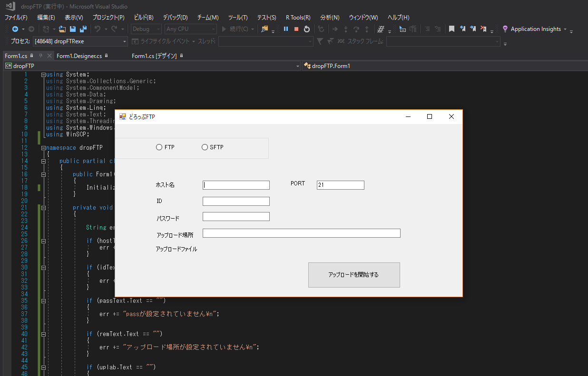Pin the Form1.cs tab

(40, 56)
